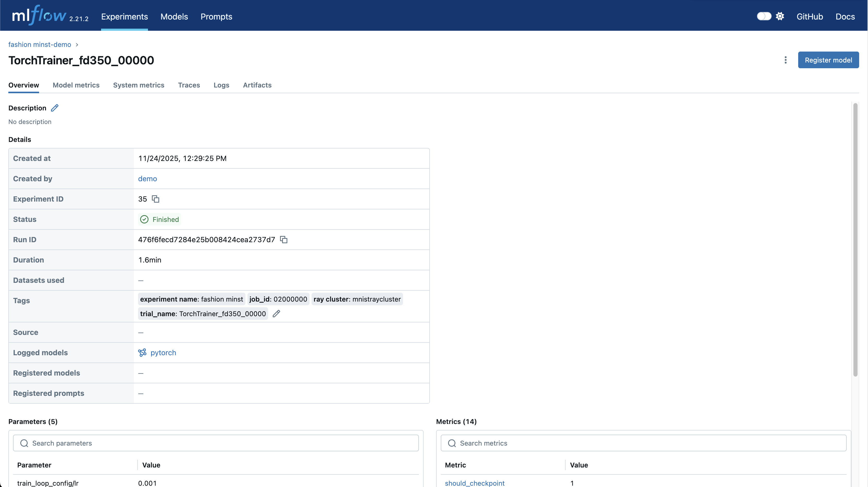Open the three-dot run actions menu
Image resolution: width=868 pixels, height=487 pixels.
[785, 60]
